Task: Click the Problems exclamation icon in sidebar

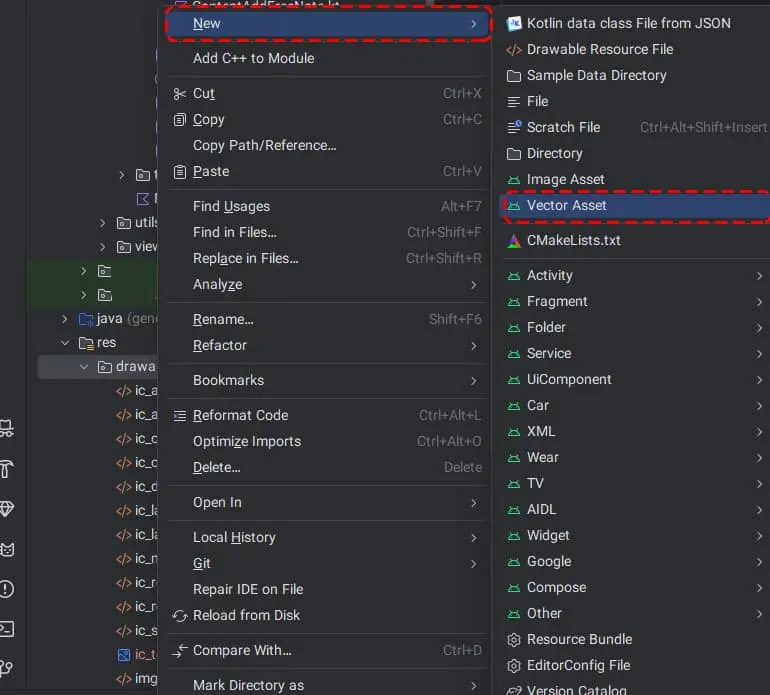Action: click(x=7, y=589)
